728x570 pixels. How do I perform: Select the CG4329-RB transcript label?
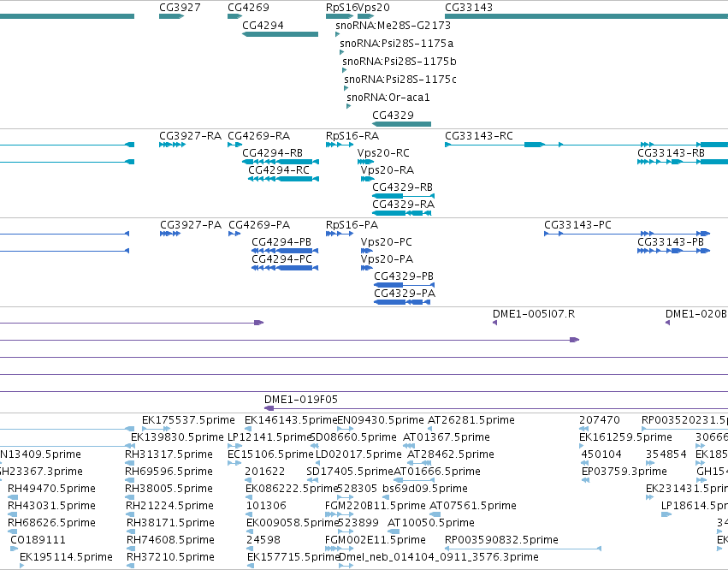tap(403, 187)
